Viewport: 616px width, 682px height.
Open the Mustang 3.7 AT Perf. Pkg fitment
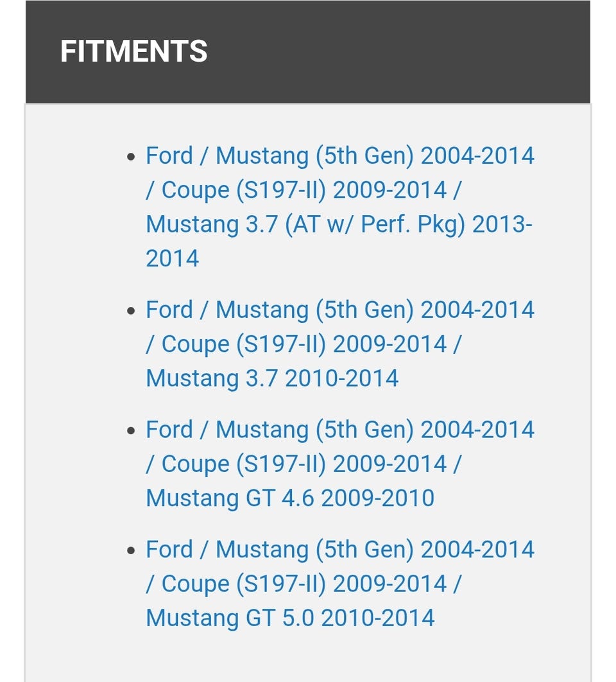338,224
